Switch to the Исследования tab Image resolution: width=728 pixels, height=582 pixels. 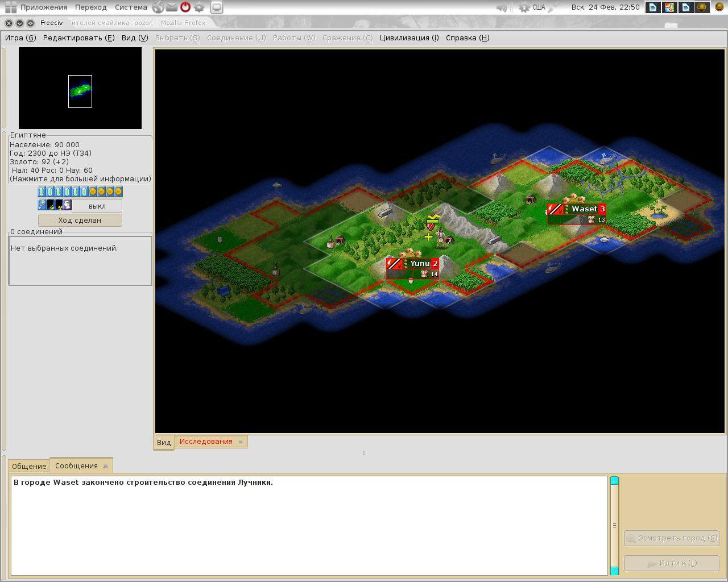[x=206, y=442]
